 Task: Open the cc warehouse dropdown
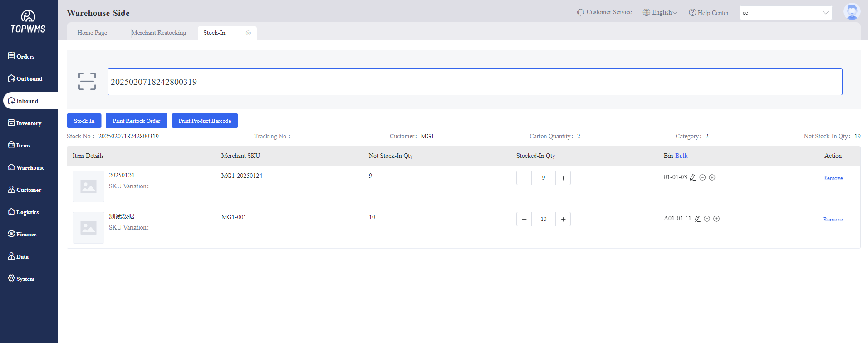(785, 13)
